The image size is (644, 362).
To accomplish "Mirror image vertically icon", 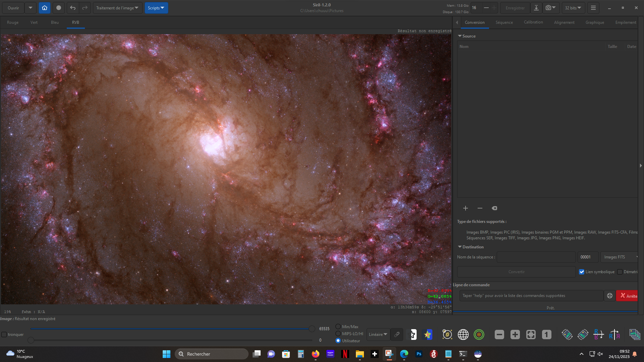I will (x=599, y=334).
